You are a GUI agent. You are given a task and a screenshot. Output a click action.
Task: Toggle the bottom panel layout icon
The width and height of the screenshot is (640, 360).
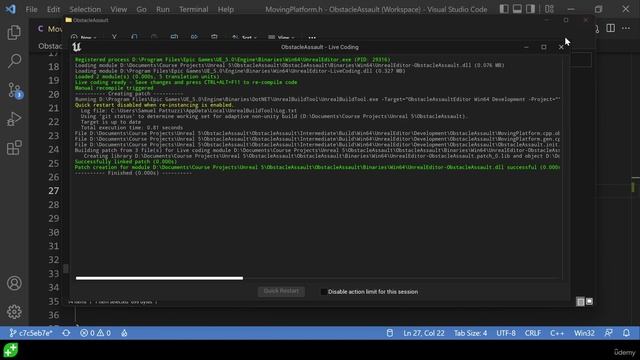pos(517,9)
